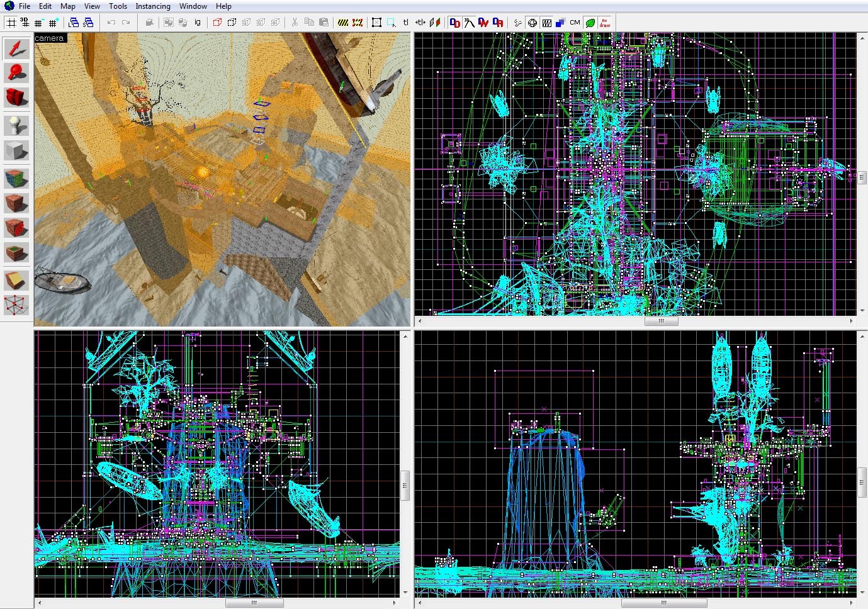The image size is (868, 609).
Task: Click the 'camera' view label in 3D viewport
Action: (x=50, y=38)
